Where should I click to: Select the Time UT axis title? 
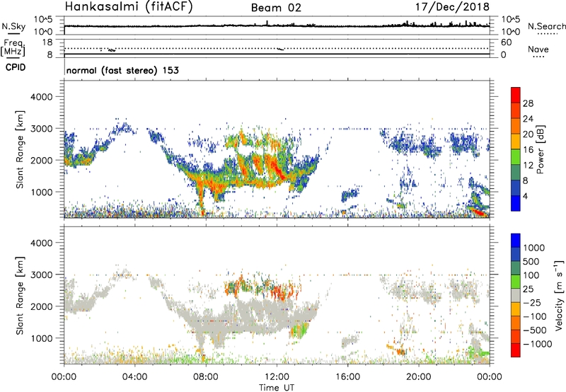tap(277, 387)
